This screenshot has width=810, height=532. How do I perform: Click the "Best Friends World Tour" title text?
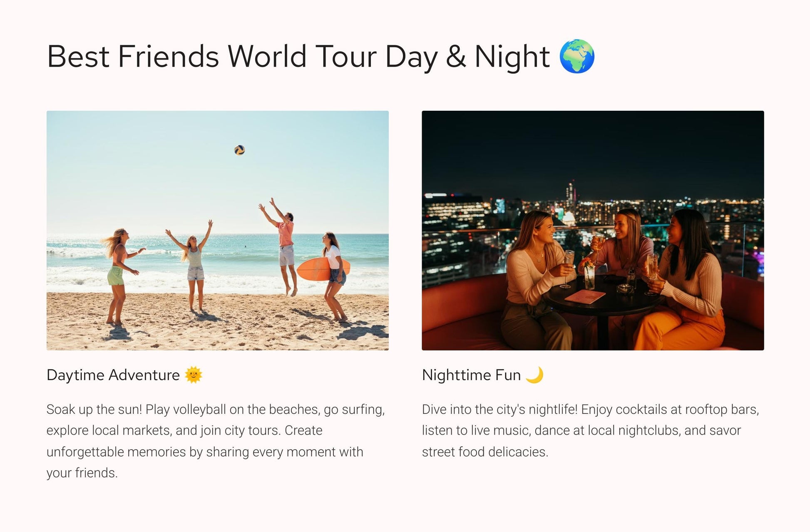212,57
